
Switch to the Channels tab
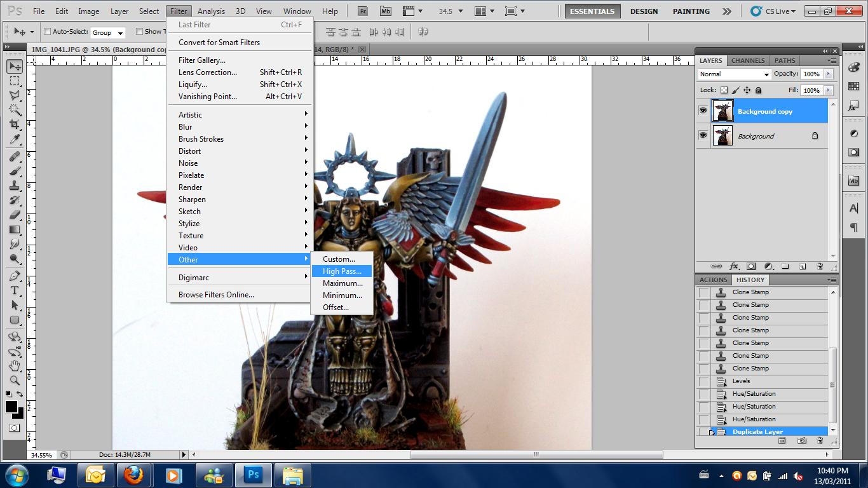[747, 60]
